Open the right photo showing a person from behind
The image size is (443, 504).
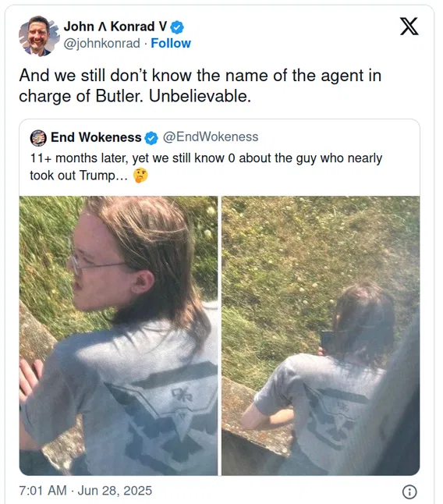[x=321, y=335]
